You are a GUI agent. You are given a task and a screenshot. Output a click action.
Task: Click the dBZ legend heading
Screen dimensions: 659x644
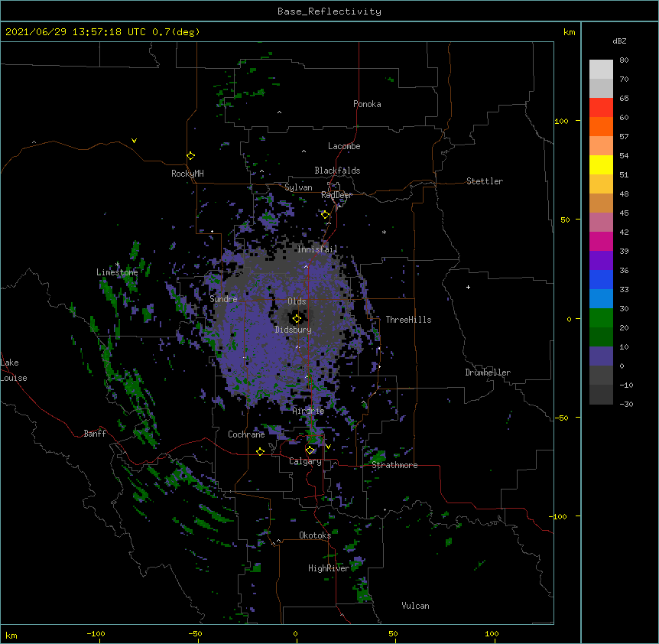[619, 41]
